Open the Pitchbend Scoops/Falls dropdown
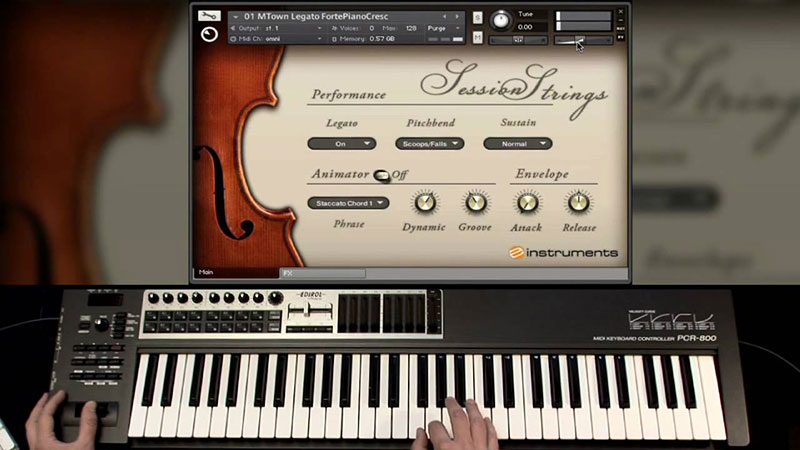This screenshot has width=800, height=450. [430, 144]
